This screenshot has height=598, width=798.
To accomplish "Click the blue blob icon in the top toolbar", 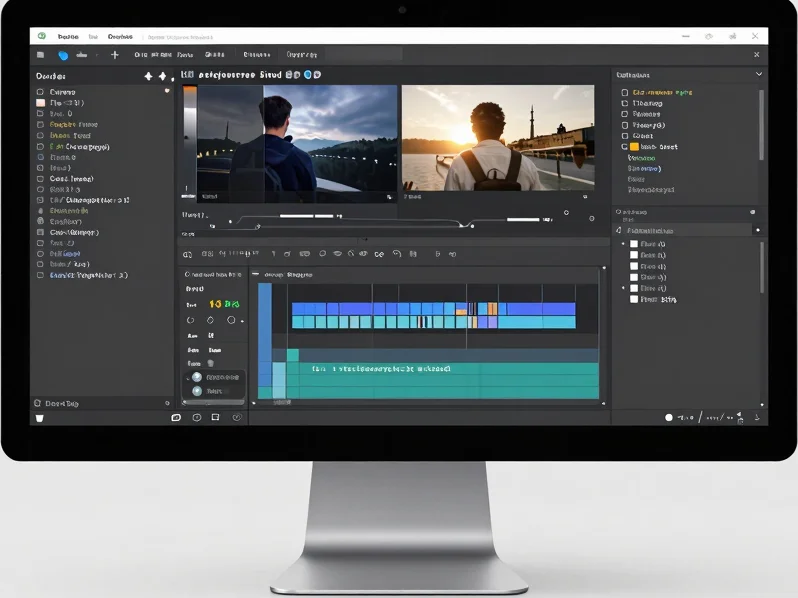I will [63, 55].
